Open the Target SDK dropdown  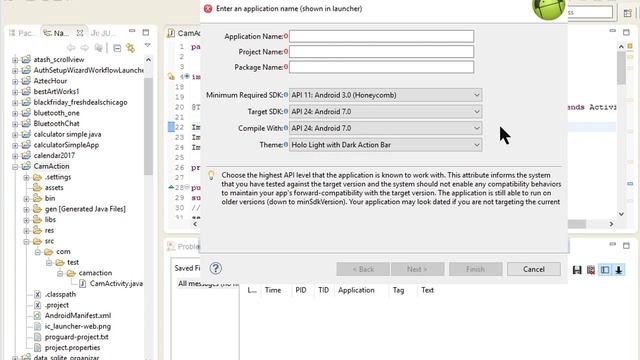click(385, 111)
